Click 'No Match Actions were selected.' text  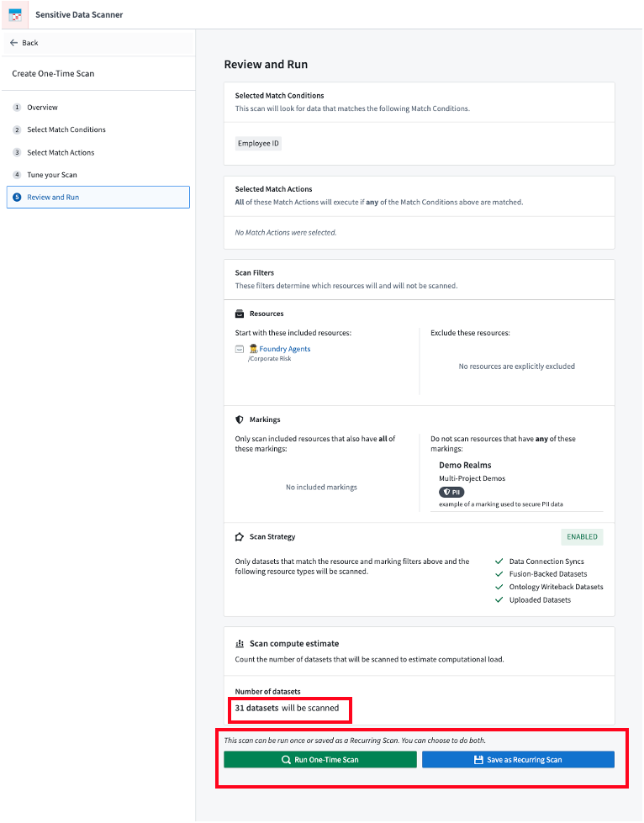coord(286,233)
